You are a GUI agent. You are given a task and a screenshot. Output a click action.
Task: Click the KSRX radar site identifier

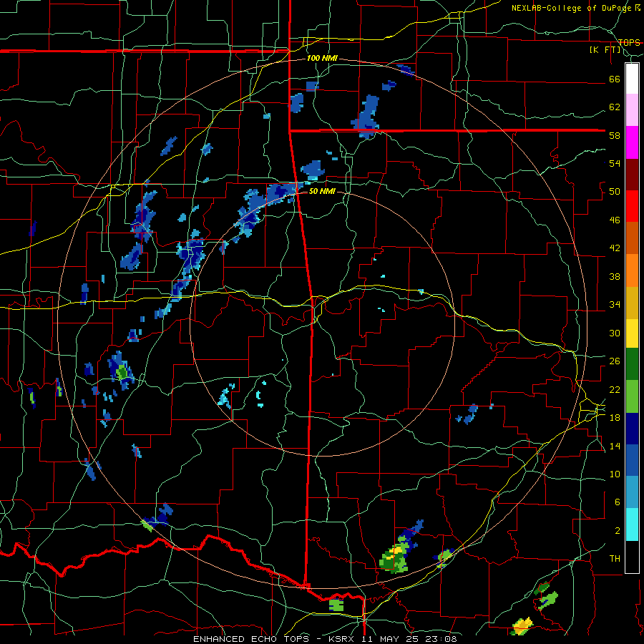[343, 639]
